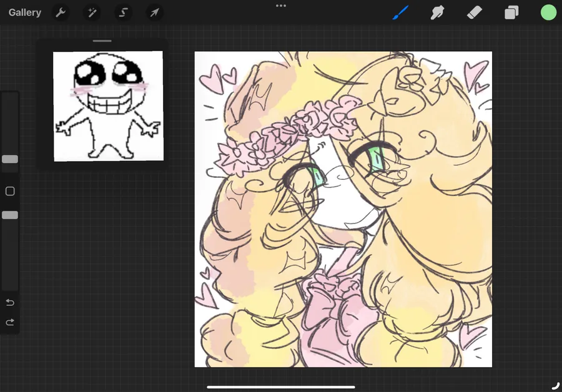The width and height of the screenshot is (562, 392).
Task: Click the bottom home indicator bar
Action: 281,387
